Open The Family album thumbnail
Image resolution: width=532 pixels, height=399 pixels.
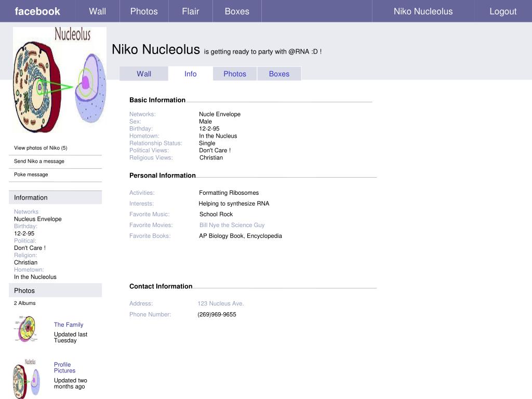(x=25, y=329)
